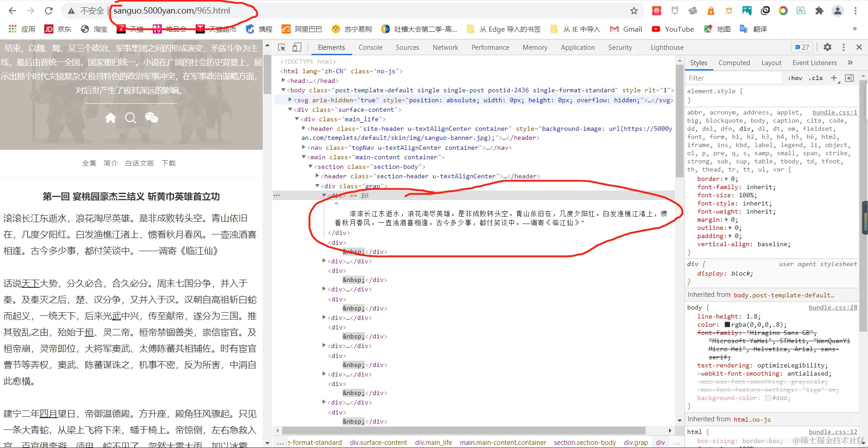
Task: Reload the page
Action: click(48, 10)
